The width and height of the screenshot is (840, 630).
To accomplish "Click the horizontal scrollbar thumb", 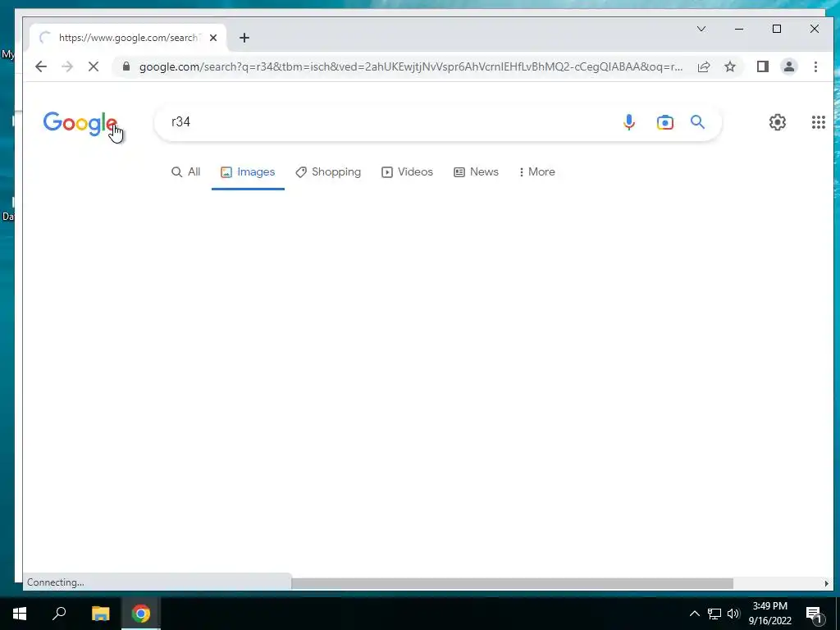I will tap(512, 583).
